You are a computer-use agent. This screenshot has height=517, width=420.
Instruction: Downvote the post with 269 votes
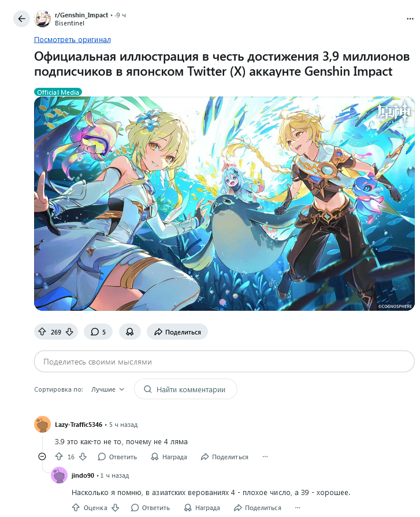(x=69, y=332)
